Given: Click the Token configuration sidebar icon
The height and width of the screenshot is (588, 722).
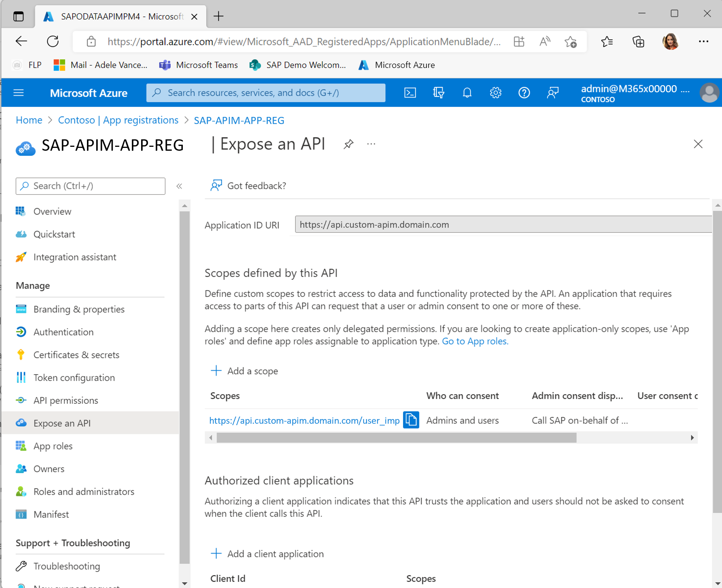Looking at the screenshot, I should click(22, 377).
